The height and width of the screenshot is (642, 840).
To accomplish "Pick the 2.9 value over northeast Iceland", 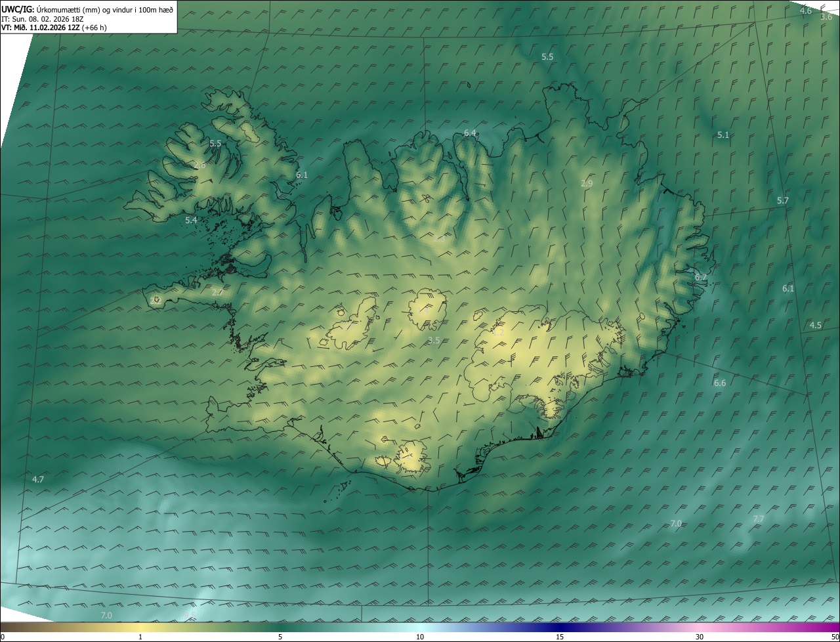I will (587, 184).
